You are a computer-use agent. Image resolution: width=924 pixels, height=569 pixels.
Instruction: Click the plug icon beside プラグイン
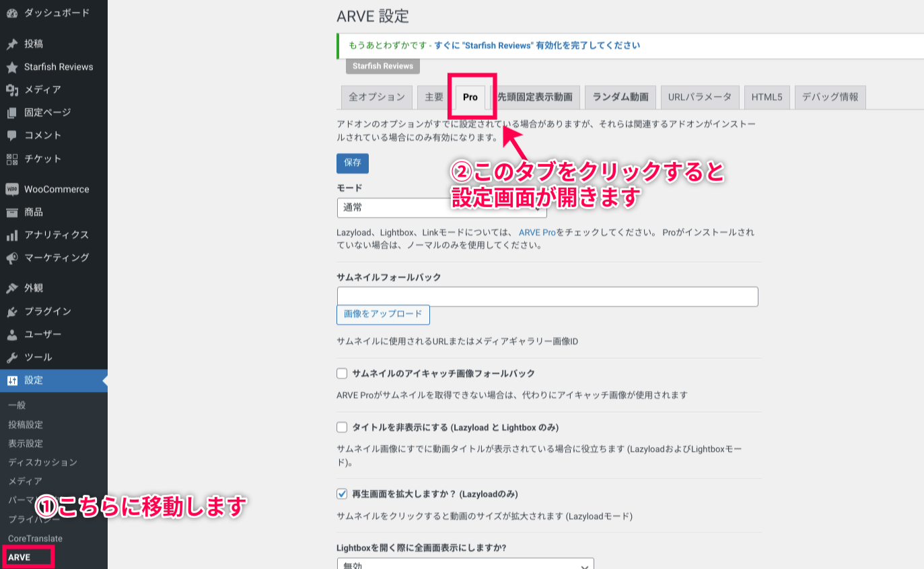tap(11, 311)
